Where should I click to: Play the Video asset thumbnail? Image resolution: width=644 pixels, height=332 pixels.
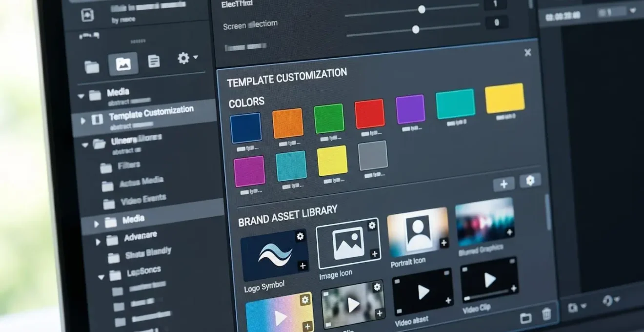pyautogui.click(x=423, y=291)
